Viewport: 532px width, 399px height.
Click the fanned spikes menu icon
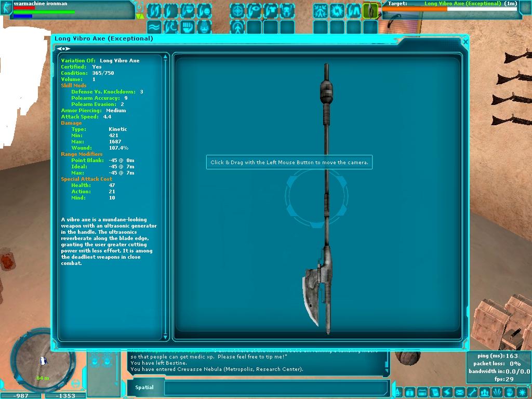[x=497, y=393]
